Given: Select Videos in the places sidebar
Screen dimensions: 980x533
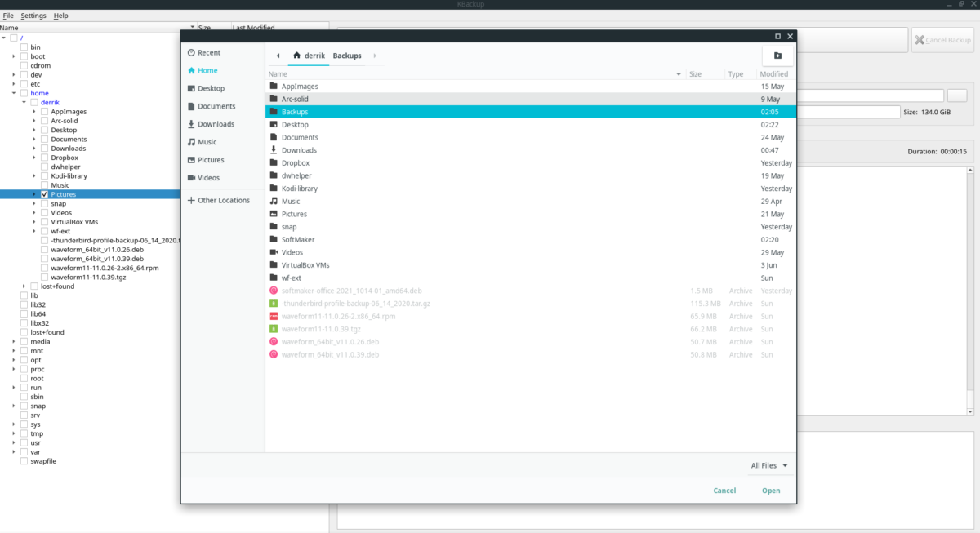Looking at the screenshot, I should 208,178.
